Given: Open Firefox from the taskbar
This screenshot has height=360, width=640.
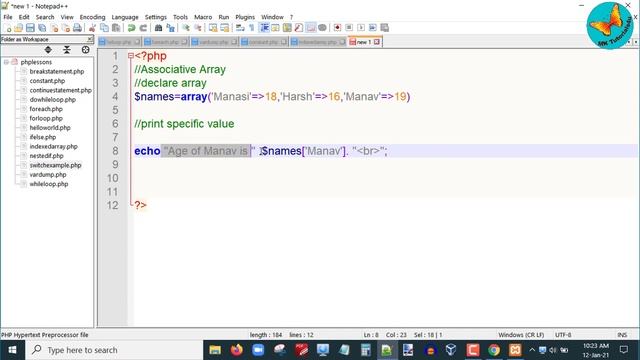Looking at the screenshot, I should pos(236,350).
